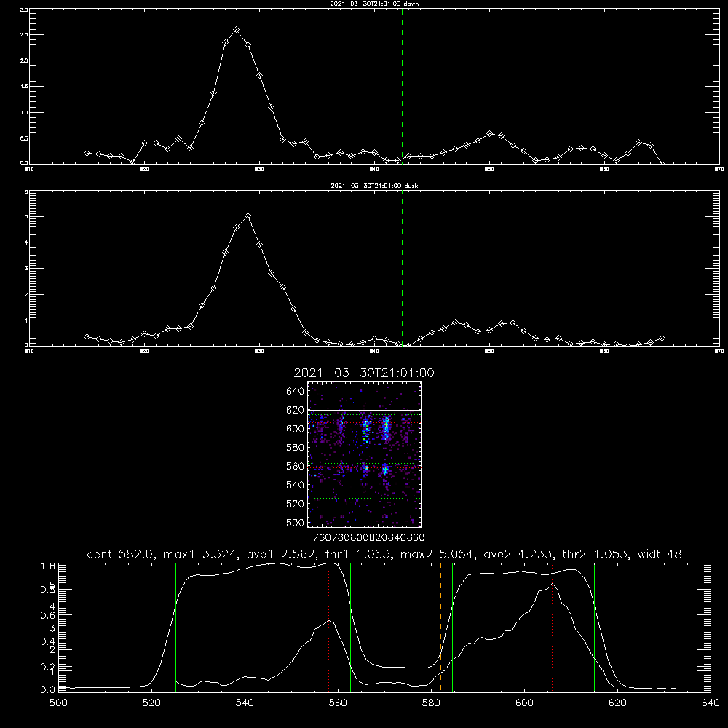Screen dimensions: 728x728
Task: Click the 500 y-axis label beside the spectrogram
Action: click(x=296, y=522)
